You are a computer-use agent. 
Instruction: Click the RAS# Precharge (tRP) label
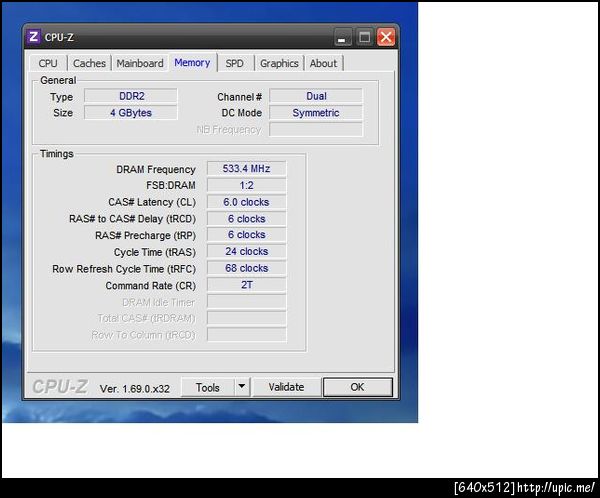tap(145, 236)
